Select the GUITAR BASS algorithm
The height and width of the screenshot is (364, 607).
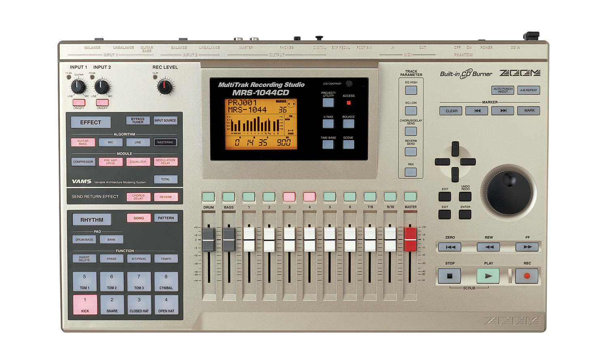(83, 142)
